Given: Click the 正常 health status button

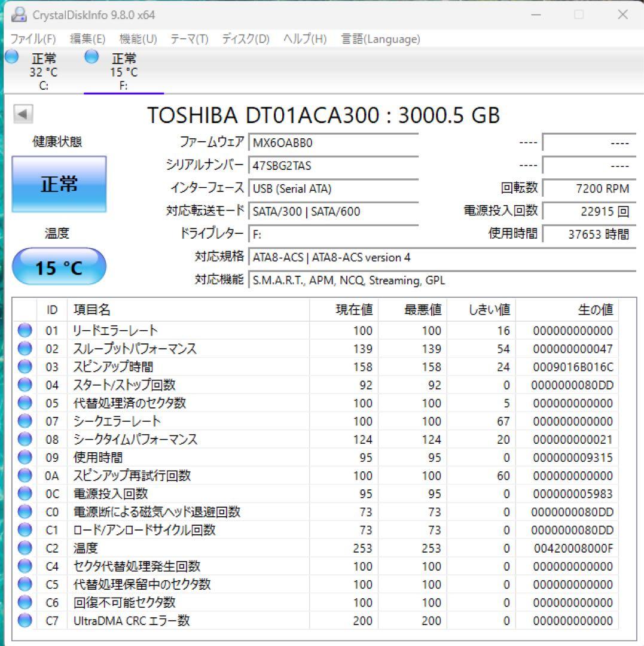Looking at the screenshot, I should [59, 184].
